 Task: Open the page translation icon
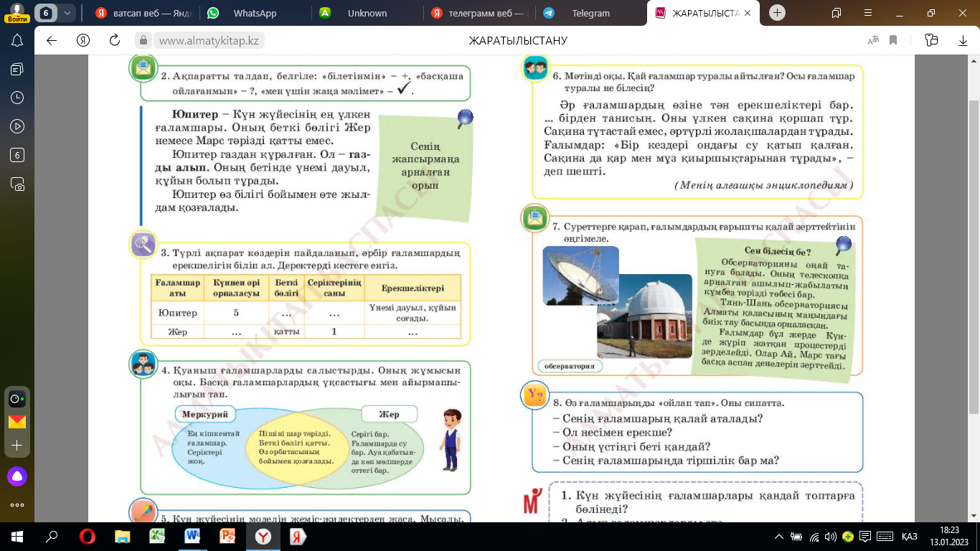tap(873, 40)
